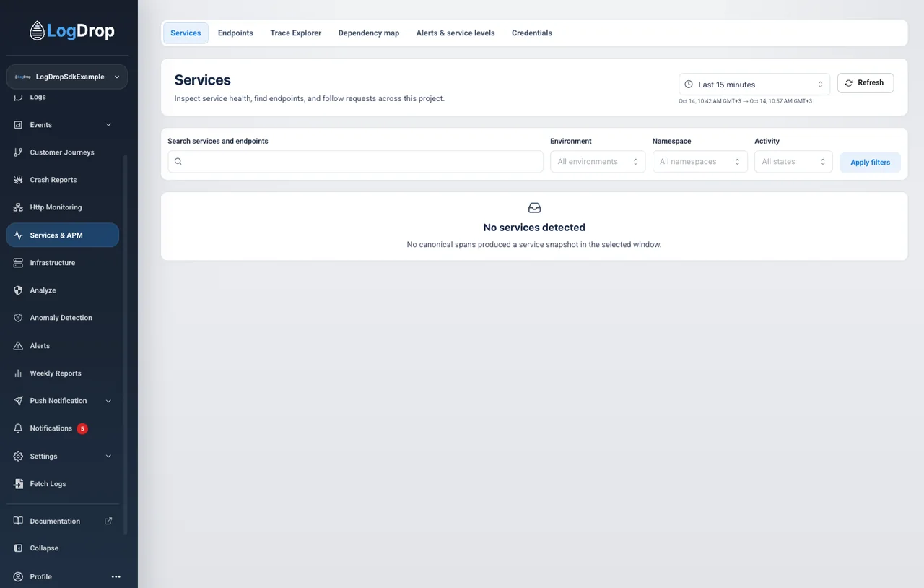The width and height of the screenshot is (924, 588).
Task: Go to Alerts & service levels tab
Action: click(x=456, y=33)
